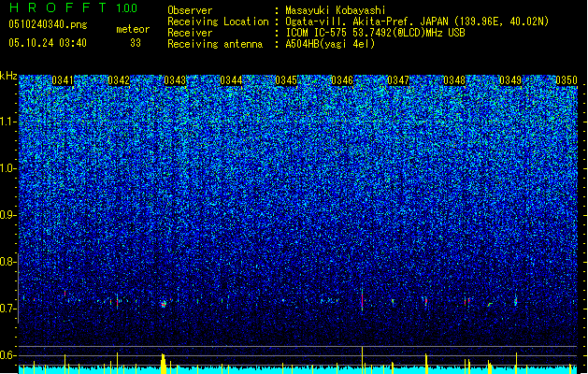The width and height of the screenshot is (588, 374).
Task: Click the Observer label
Action: coord(190,10)
